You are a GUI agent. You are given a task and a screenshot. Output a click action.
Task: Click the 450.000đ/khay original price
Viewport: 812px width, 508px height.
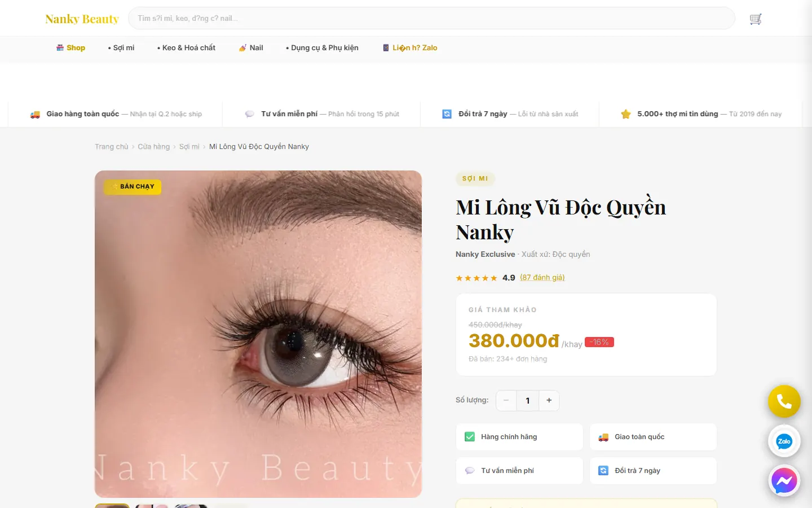click(x=495, y=325)
